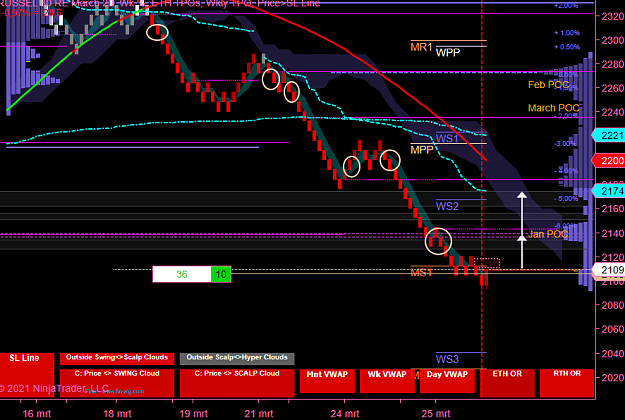Click the WS3 pivot label
The image size is (625, 420).
447,359
